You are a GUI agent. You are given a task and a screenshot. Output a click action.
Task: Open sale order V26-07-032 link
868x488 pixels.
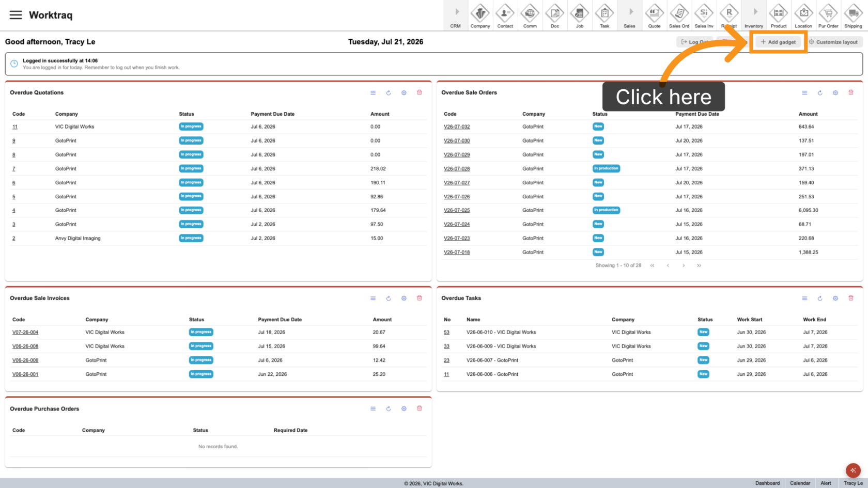[x=457, y=127]
